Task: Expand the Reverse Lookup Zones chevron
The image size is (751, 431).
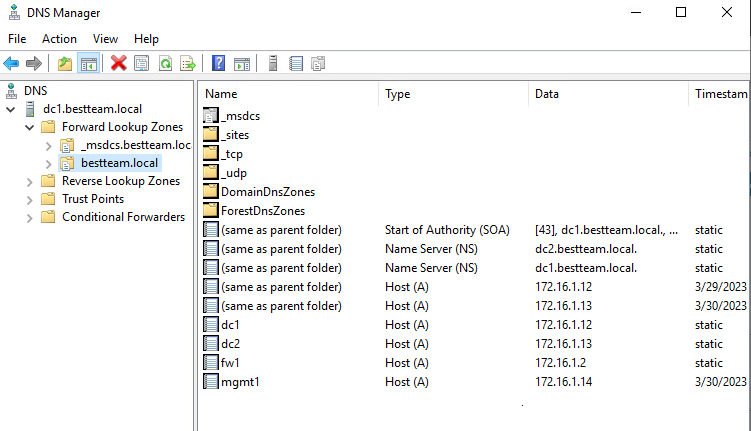Action: point(30,182)
